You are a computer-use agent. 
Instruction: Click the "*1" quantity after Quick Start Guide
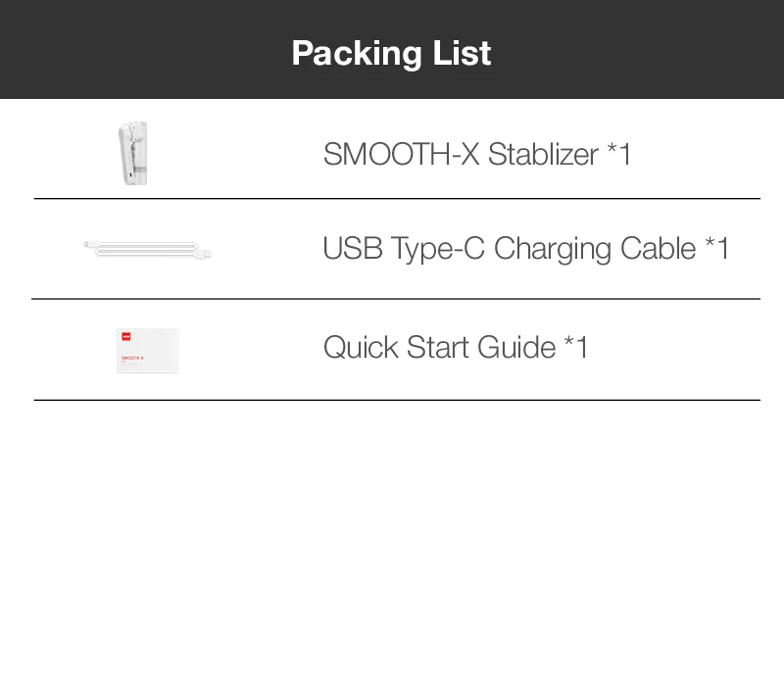[576, 347]
